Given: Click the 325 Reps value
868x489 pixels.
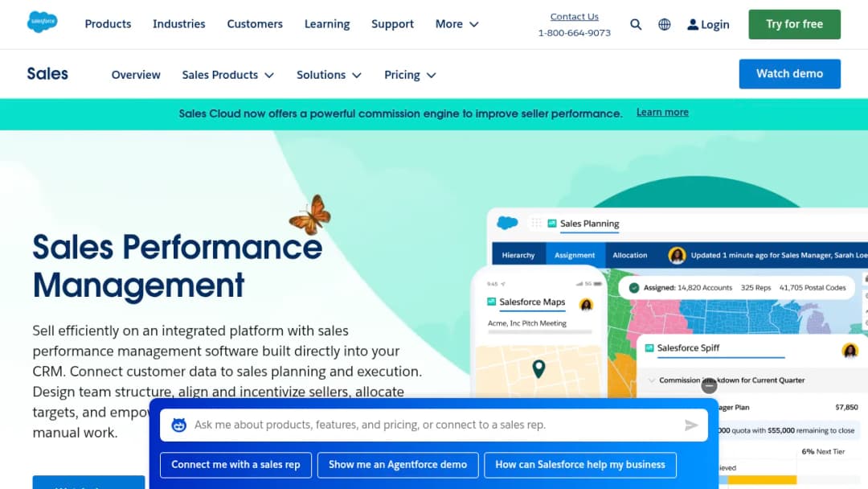Looking at the screenshot, I should (x=755, y=287).
